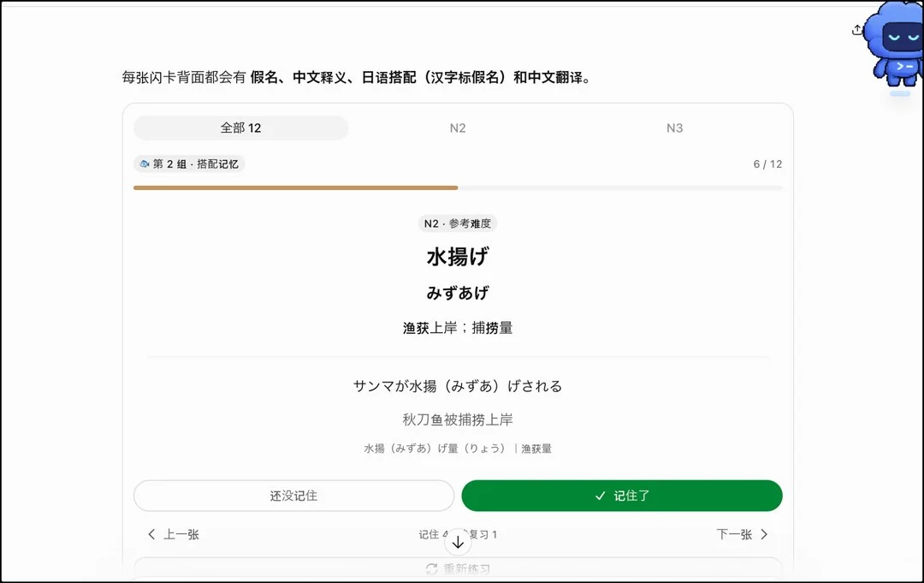924x583 pixels.
Task: Click the translation 秋刀鱼被捕捞上岸
Action: pyautogui.click(x=457, y=419)
